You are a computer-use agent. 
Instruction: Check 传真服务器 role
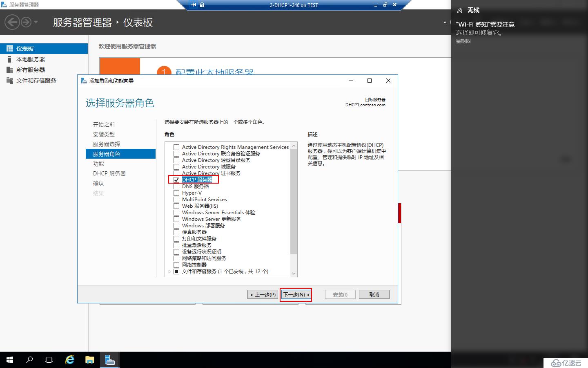[x=176, y=232]
